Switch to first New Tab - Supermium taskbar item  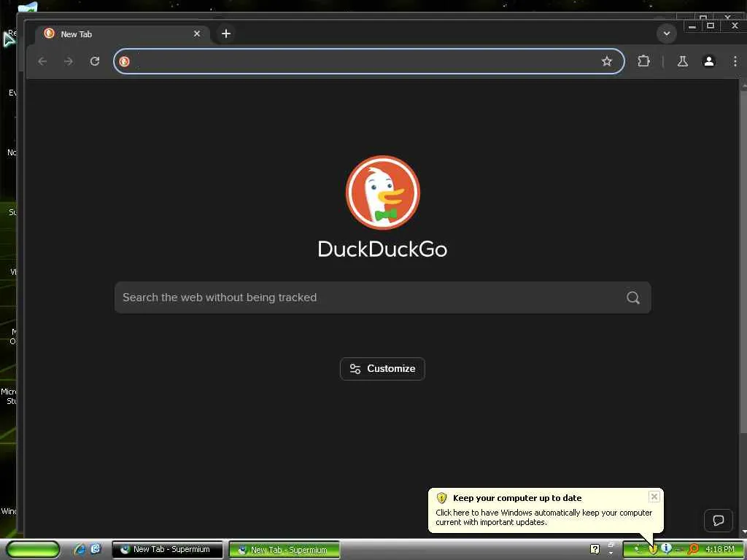pos(167,550)
